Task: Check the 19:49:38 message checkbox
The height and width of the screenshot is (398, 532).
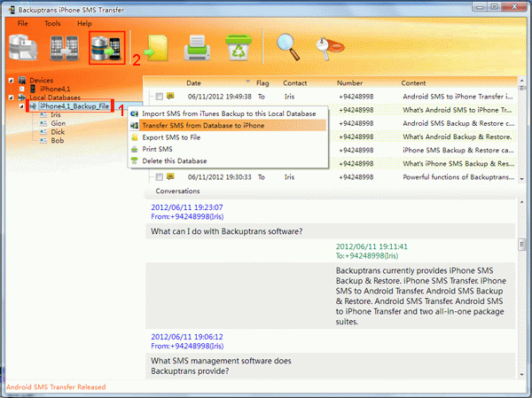Action: click(159, 97)
